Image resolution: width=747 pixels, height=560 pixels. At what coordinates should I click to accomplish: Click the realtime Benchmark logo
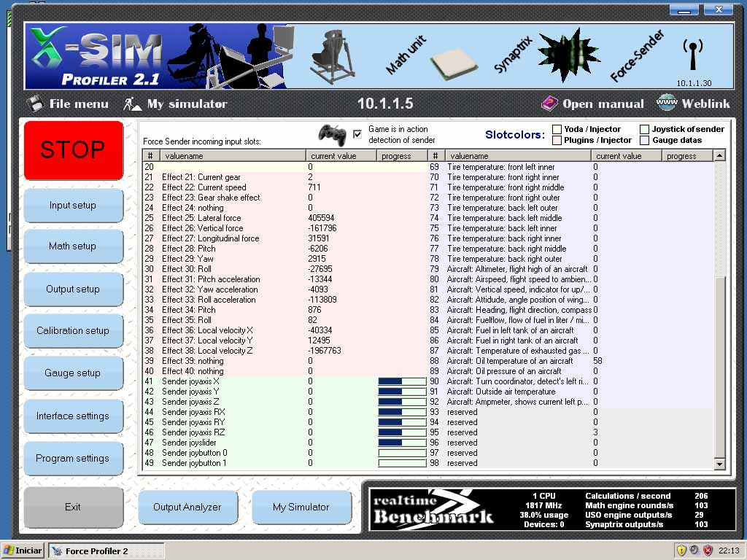pos(433,510)
